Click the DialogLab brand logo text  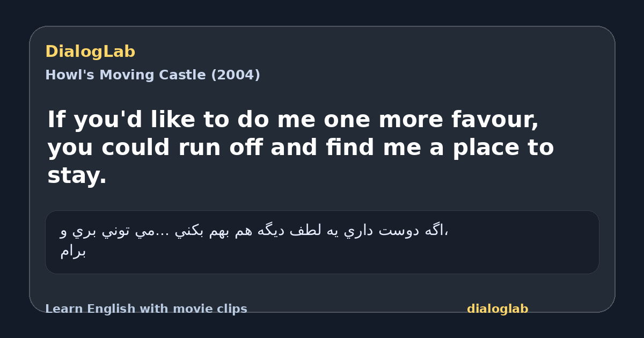pos(90,52)
